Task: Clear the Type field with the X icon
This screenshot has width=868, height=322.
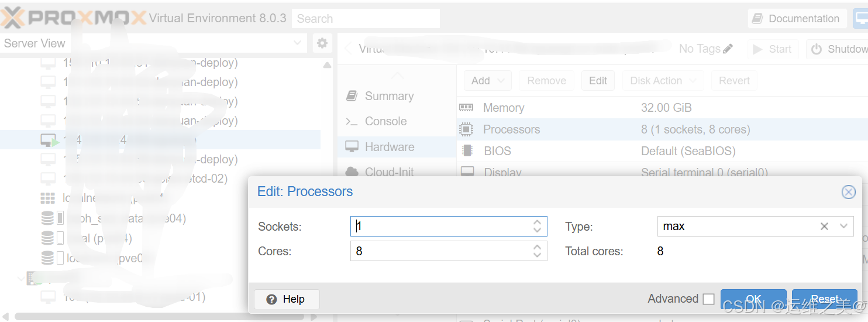Action: 824,226
